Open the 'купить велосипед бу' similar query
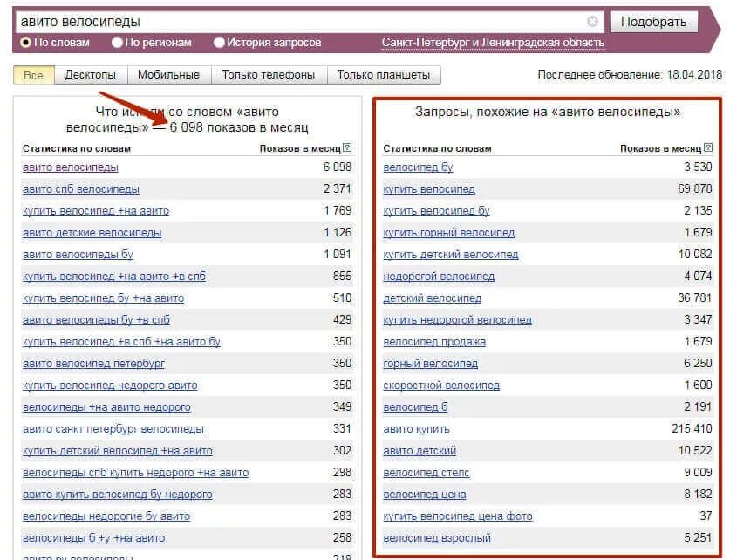Viewport: 730px width, 560px height. (x=437, y=211)
